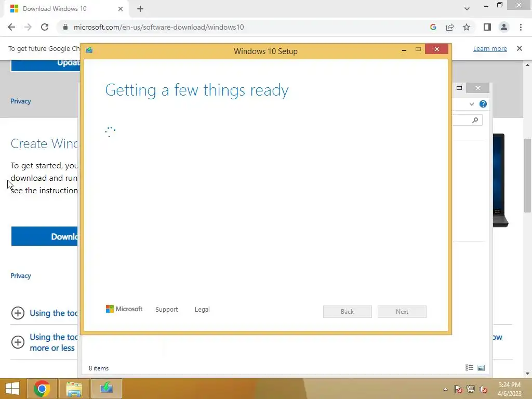Screen dimensions: 532x399
Task: Click the scroll-down arrow of the page
Action: 527,374
